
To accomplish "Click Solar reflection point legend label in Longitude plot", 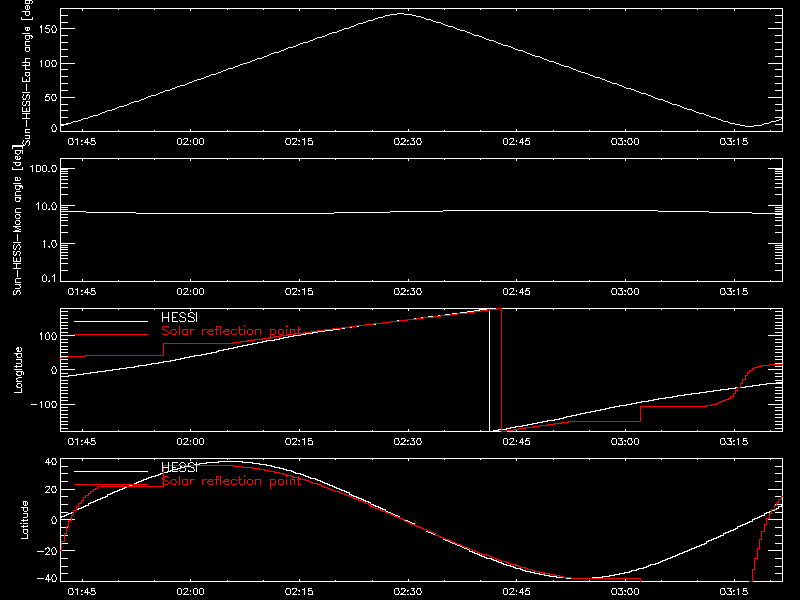I will tap(231, 331).
